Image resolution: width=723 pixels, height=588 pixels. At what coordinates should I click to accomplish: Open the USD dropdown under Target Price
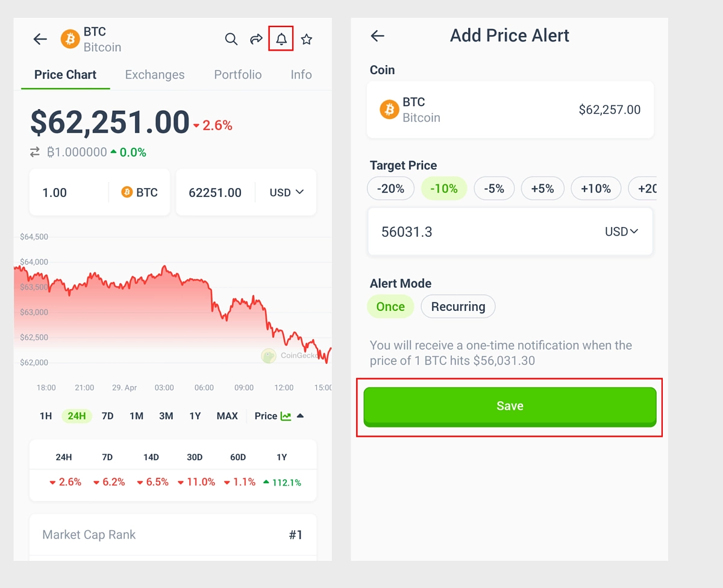tap(621, 231)
